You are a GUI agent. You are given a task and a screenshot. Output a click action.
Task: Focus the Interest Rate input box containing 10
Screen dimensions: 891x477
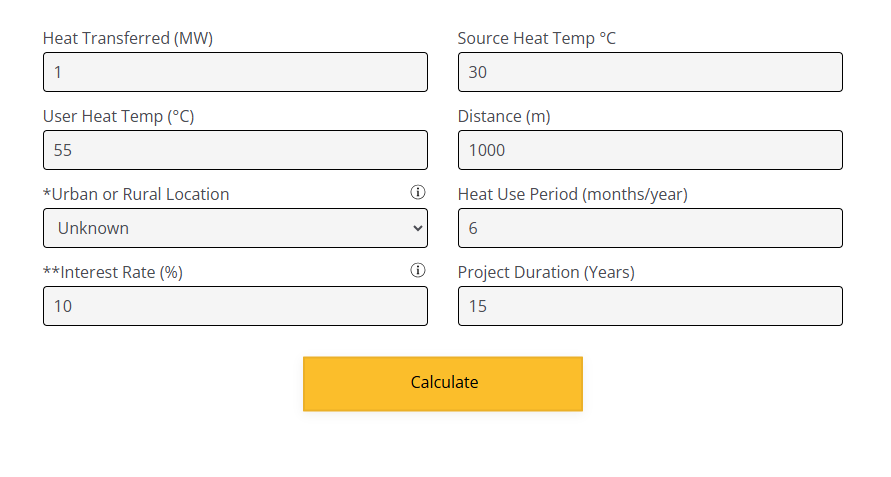235,306
